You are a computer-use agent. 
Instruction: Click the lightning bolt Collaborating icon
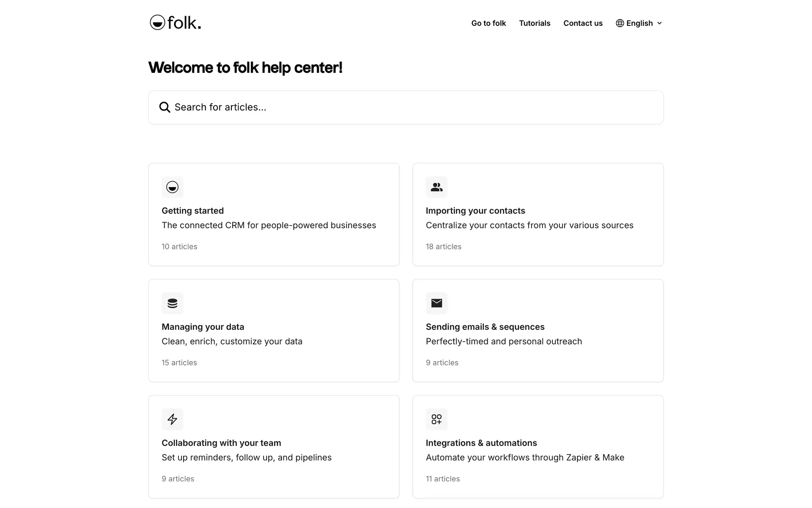point(172,419)
